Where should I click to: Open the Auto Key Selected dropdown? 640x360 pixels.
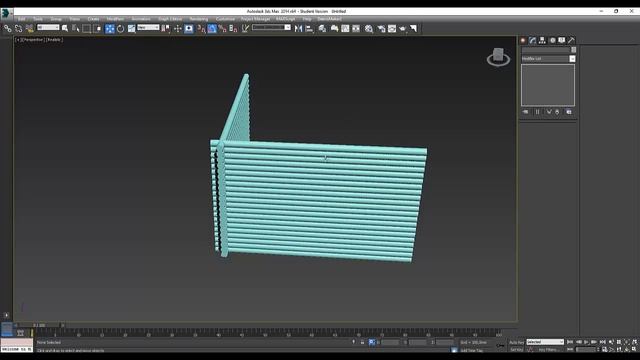pos(545,342)
